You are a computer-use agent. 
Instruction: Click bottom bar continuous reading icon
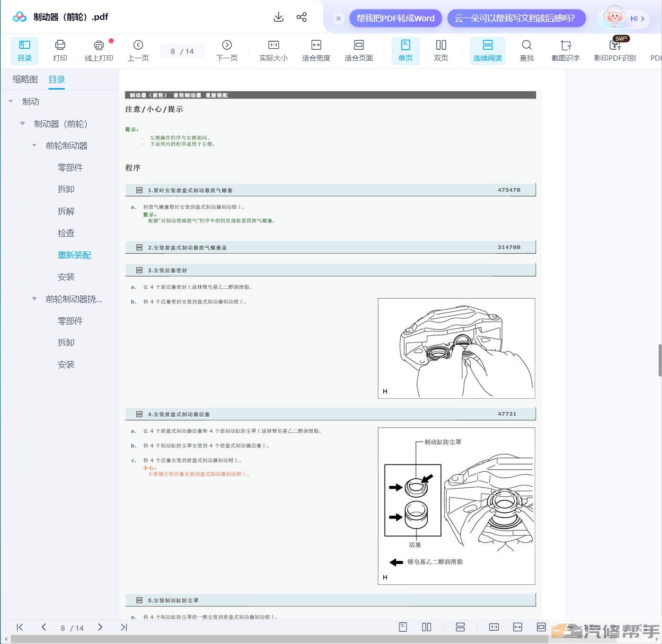tap(460, 627)
